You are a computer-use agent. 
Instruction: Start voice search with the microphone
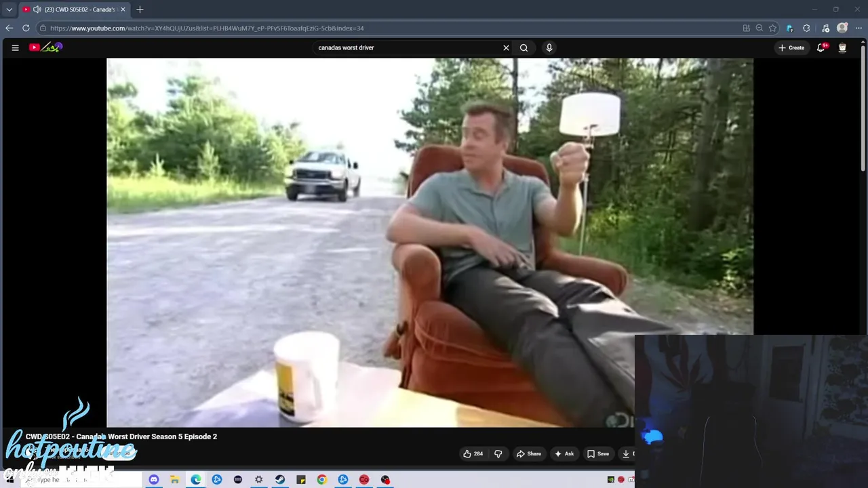coord(549,47)
